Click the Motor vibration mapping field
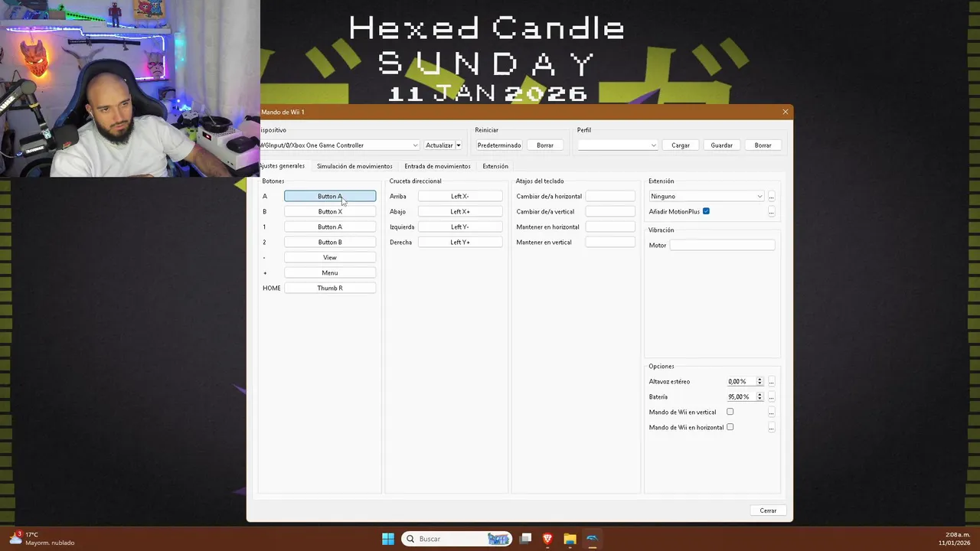980x551 pixels. click(722, 245)
